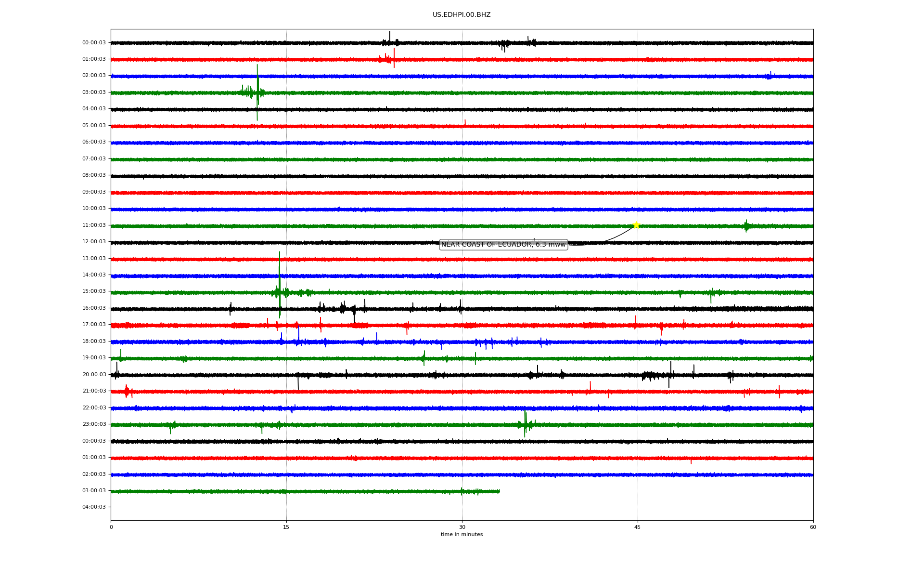Click the first 03:00:03 time label

pyautogui.click(x=94, y=92)
